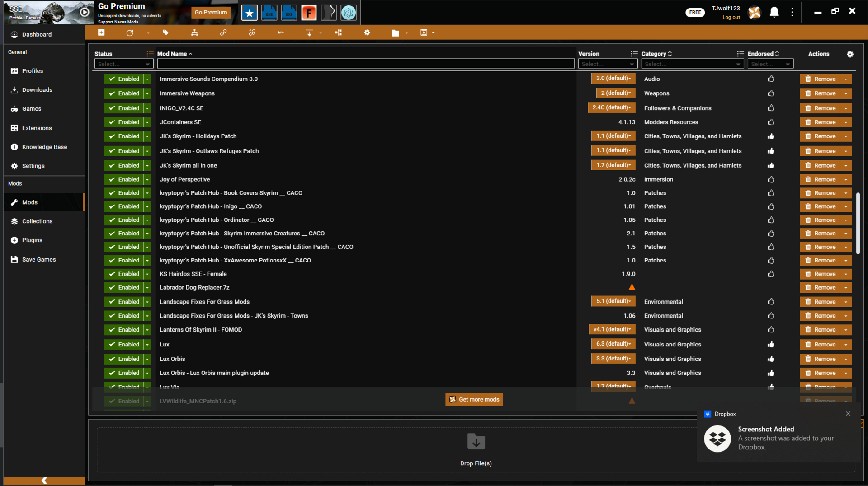Launch the first EXE tool

pyautogui.click(x=269, y=13)
